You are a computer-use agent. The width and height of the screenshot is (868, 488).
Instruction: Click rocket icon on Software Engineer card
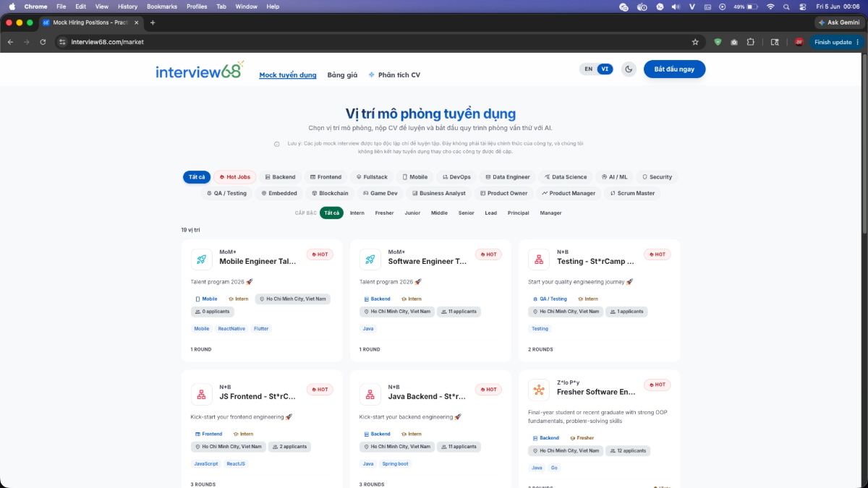(370, 259)
